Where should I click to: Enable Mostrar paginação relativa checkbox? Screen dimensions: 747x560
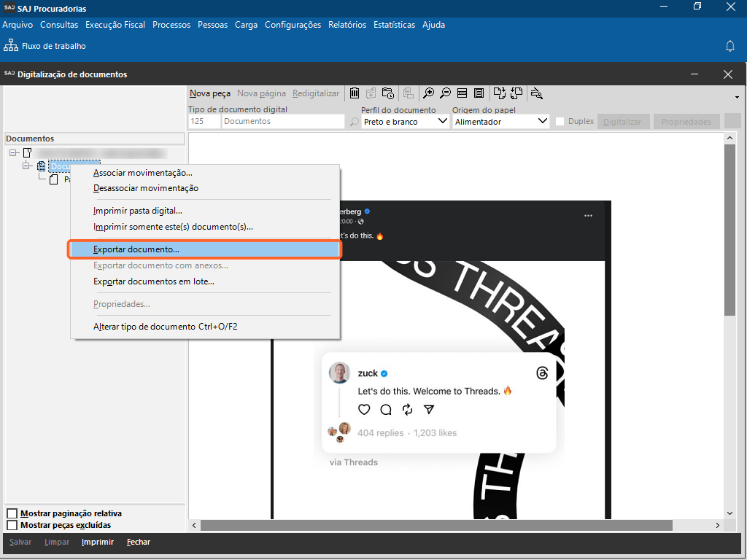pyautogui.click(x=12, y=513)
